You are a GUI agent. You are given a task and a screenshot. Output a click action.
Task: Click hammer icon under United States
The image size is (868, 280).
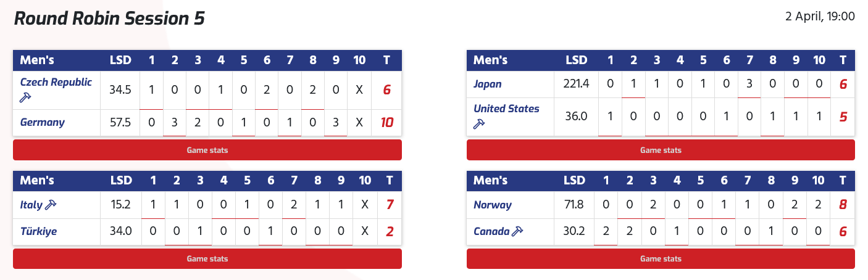click(x=479, y=124)
